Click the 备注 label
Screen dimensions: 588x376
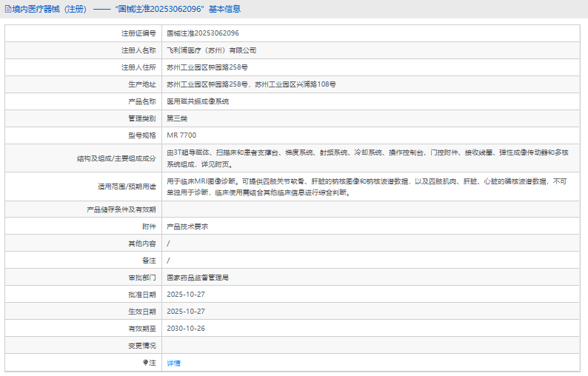(x=150, y=261)
